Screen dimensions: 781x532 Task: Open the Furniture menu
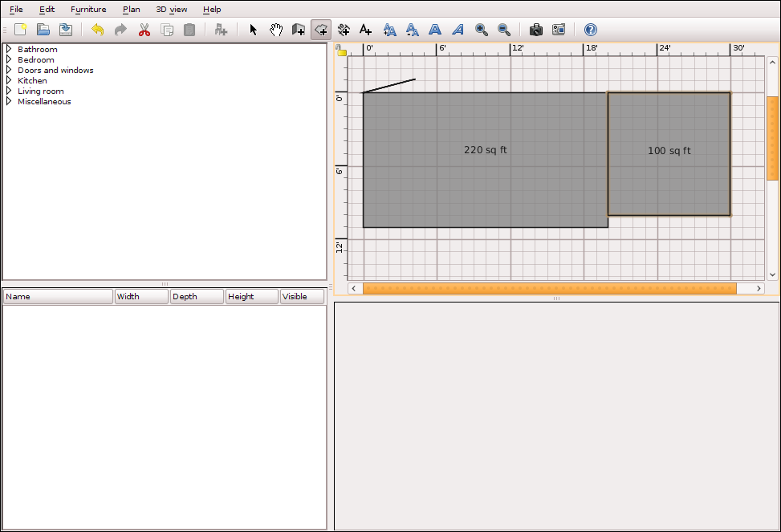(x=88, y=9)
